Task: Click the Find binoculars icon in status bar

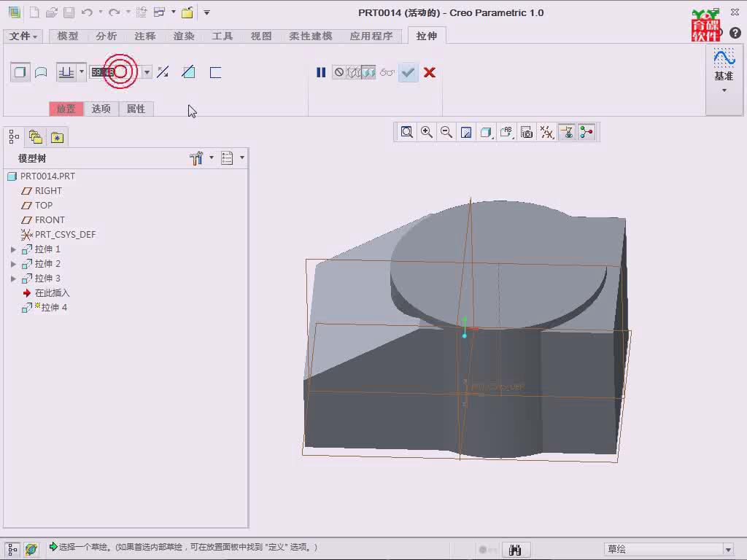Action: tap(514, 550)
